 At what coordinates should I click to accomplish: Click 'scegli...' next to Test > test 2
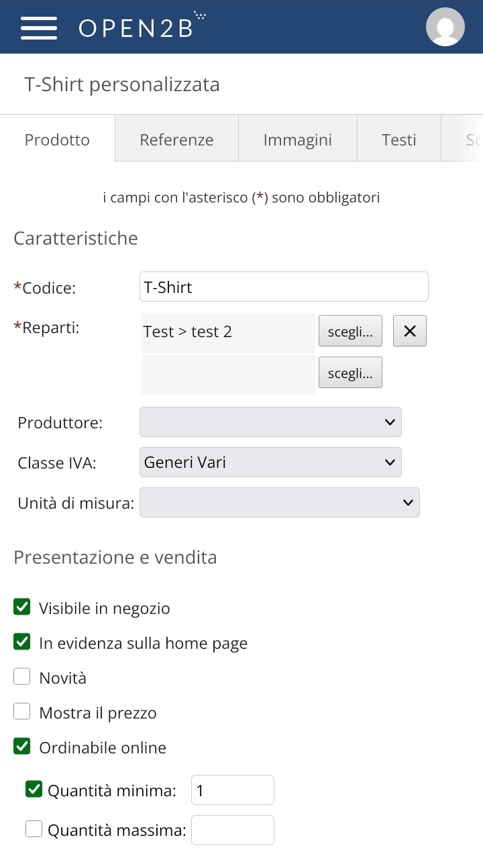click(x=350, y=330)
